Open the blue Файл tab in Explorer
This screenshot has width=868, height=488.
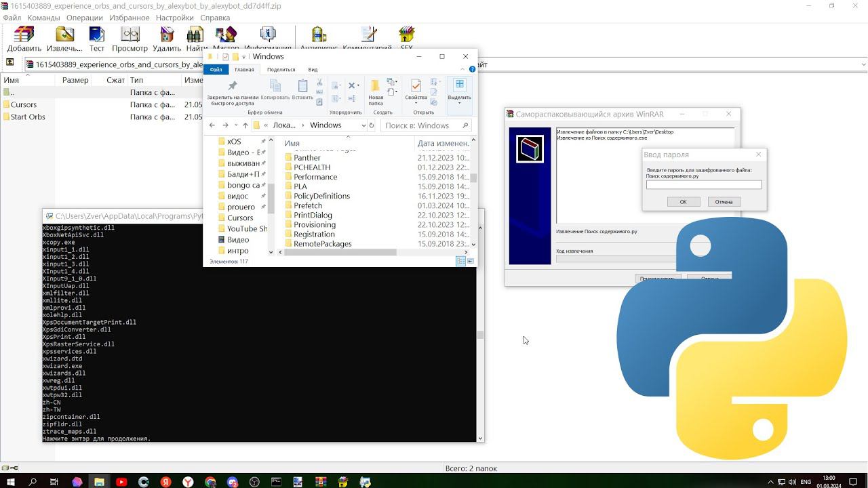tap(216, 69)
